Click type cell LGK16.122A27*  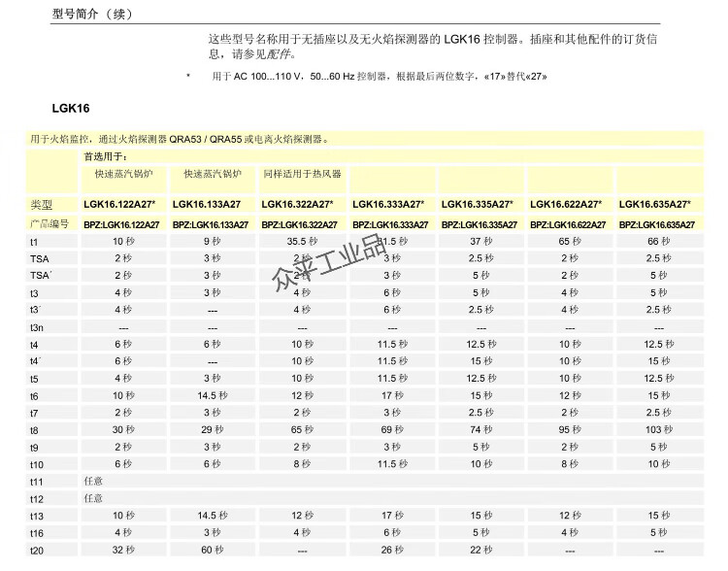[x=120, y=205]
